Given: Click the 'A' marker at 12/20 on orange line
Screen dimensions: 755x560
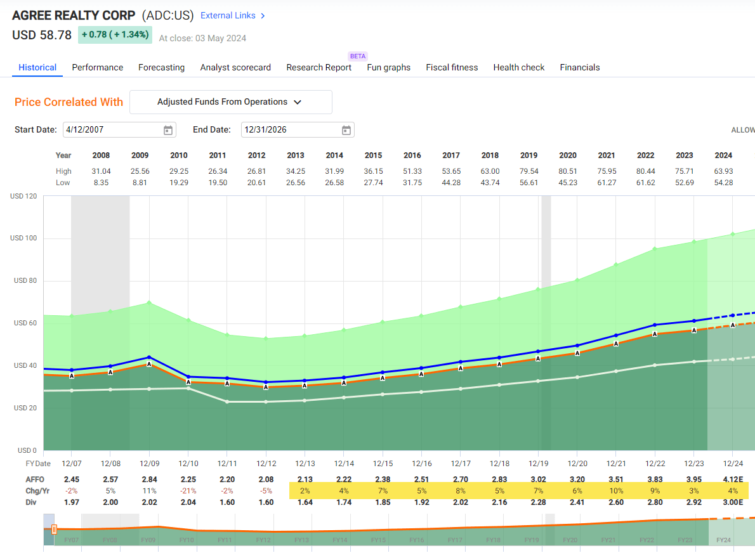Looking at the screenshot, I should tap(577, 353).
